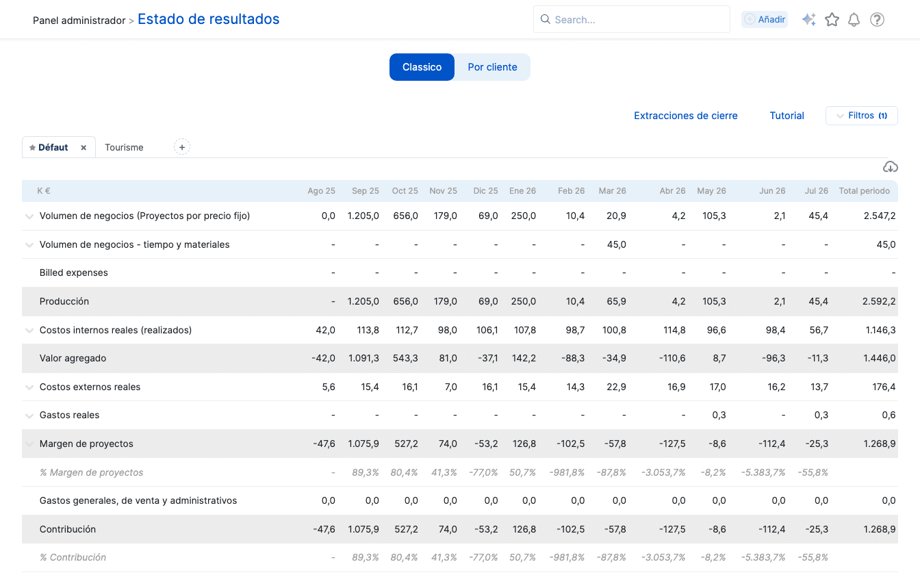Click the K € unit header
The image size is (920, 588).
(44, 191)
